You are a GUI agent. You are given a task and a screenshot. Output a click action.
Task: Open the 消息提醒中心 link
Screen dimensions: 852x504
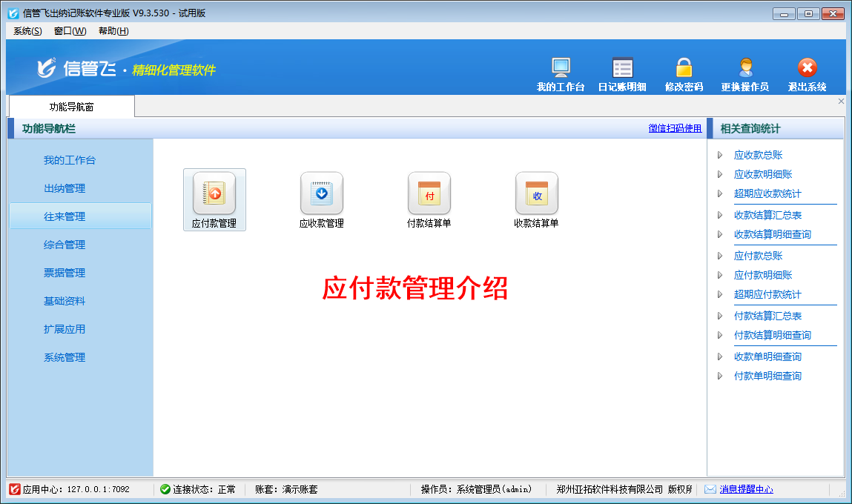tap(746, 489)
